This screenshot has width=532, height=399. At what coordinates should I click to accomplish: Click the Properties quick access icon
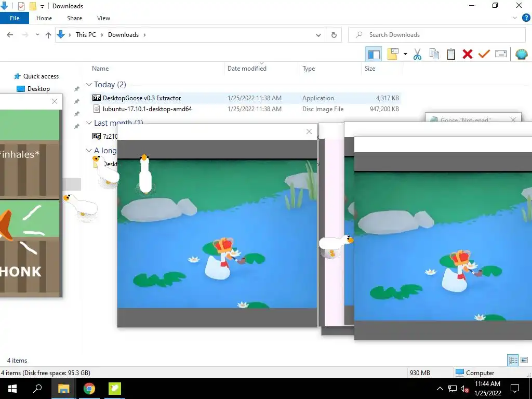point(21,6)
